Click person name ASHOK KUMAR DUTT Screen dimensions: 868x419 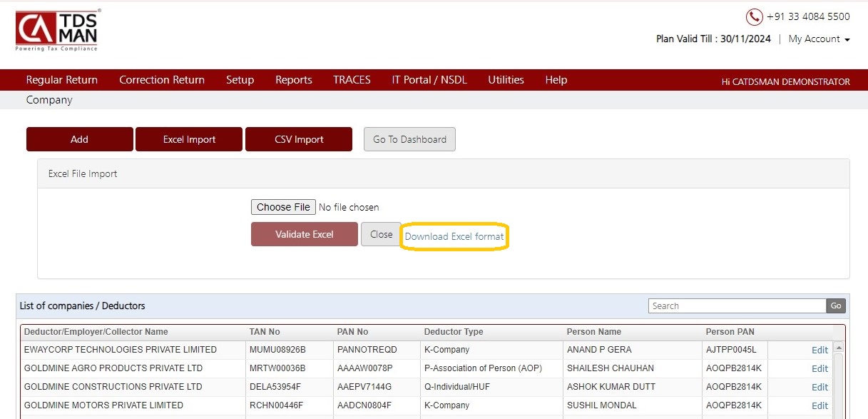tap(611, 387)
